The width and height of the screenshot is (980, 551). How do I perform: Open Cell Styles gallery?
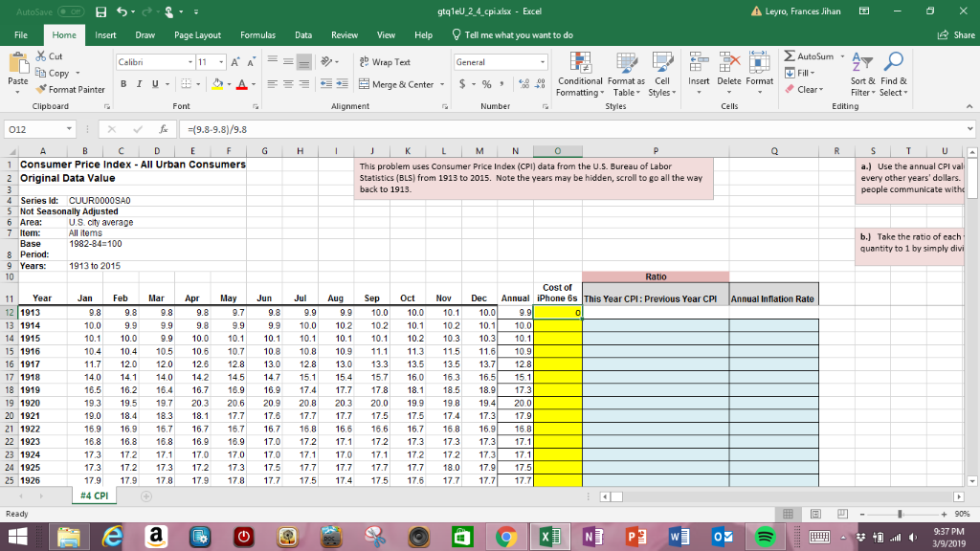click(662, 75)
